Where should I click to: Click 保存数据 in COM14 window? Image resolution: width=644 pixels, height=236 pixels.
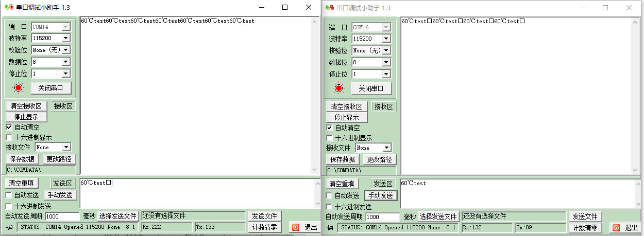click(22, 159)
